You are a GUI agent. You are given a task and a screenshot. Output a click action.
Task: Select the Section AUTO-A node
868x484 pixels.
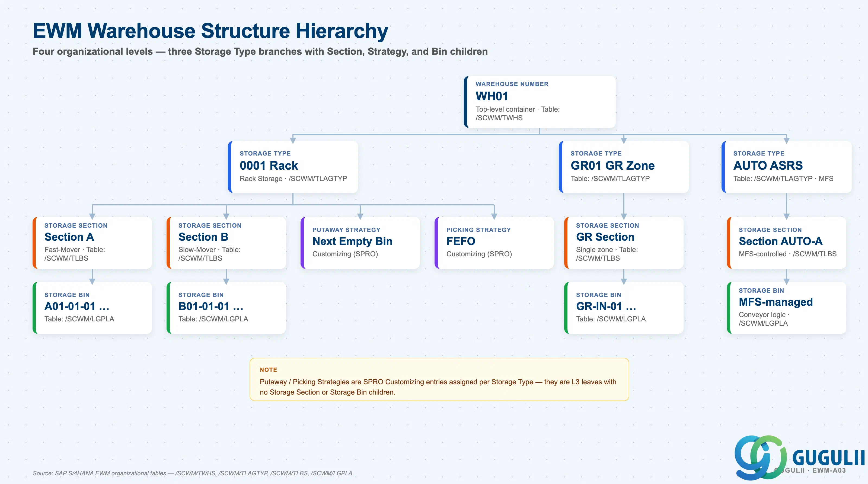pos(786,243)
